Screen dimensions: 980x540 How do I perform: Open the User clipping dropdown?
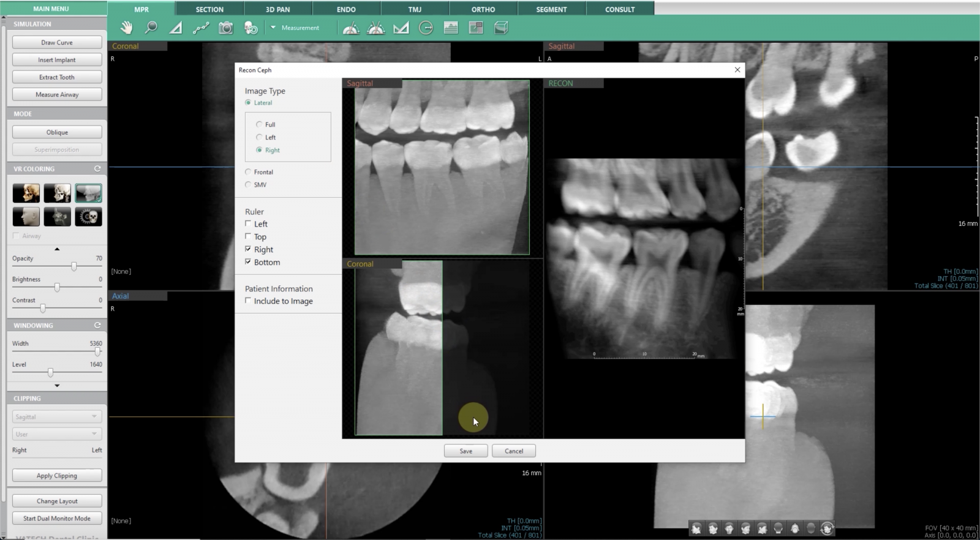[57, 434]
